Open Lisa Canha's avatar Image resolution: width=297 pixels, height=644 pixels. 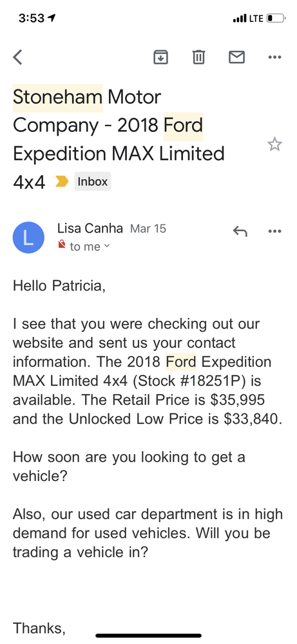pos(28,238)
